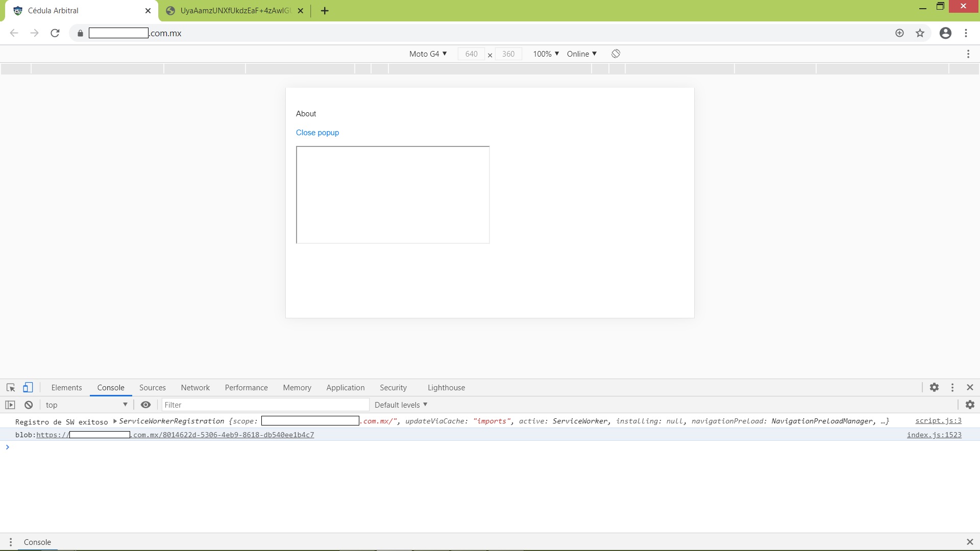This screenshot has width=980, height=551.
Task: Clear the console output
Action: point(29,405)
